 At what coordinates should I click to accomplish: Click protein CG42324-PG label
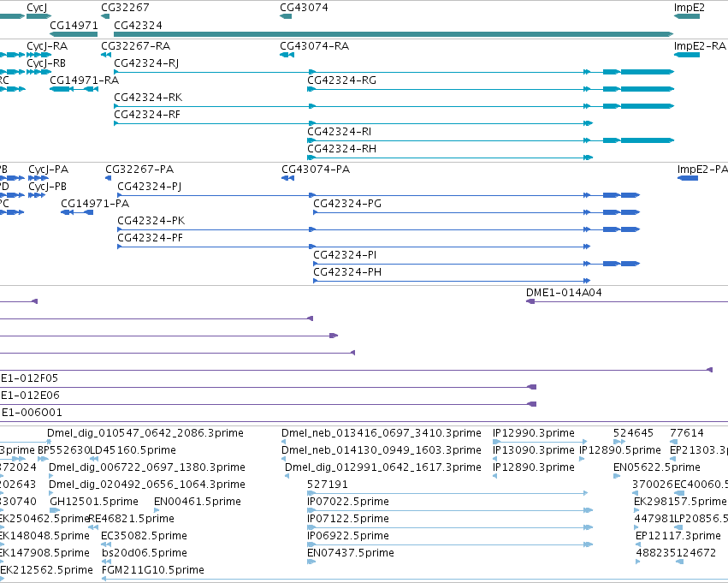347,204
